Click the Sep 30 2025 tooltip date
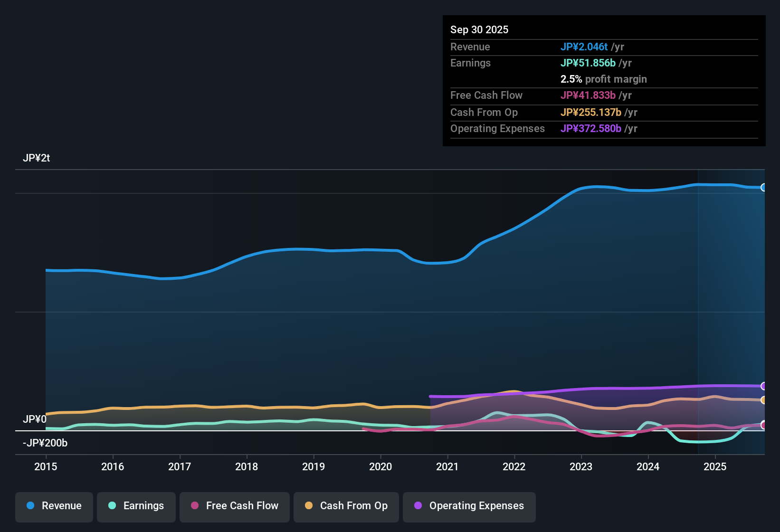This screenshot has height=532, width=780. click(x=479, y=30)
